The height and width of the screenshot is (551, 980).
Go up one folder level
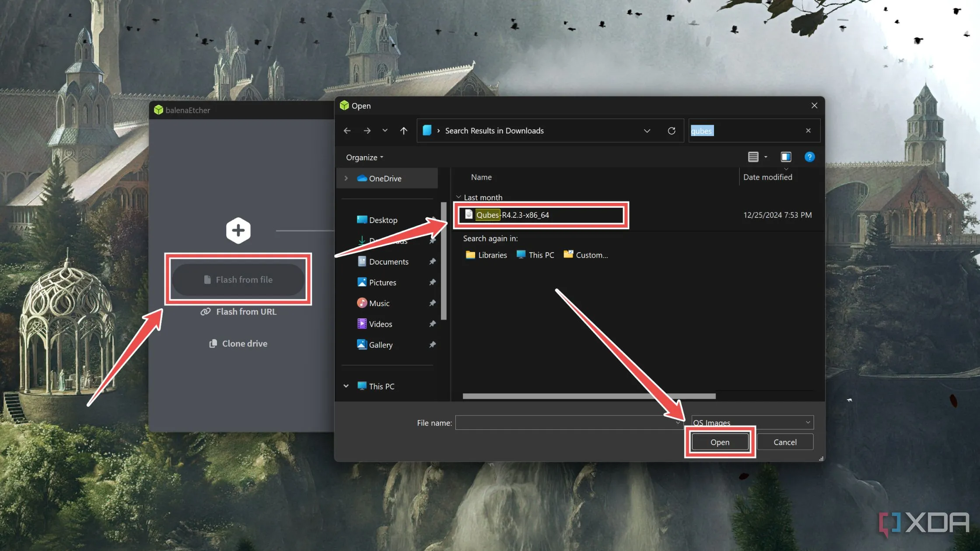tap(404, 131)
